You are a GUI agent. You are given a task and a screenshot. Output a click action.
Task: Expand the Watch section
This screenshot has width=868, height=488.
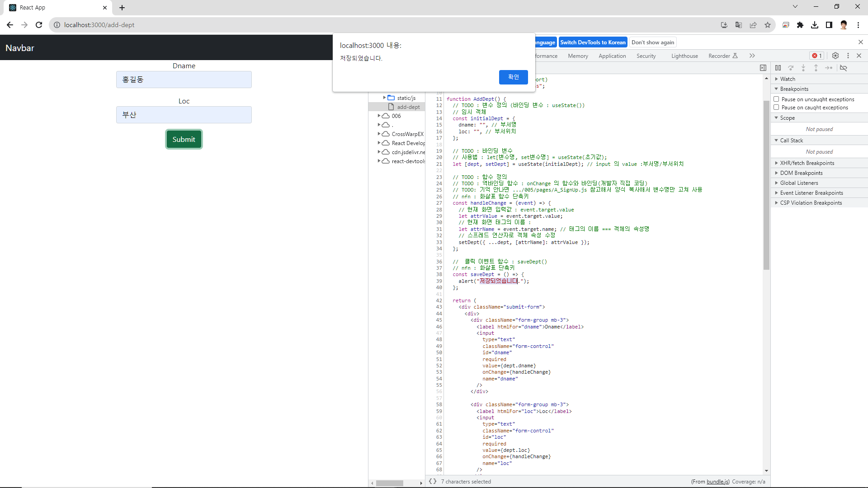click(x=787, y=79)
